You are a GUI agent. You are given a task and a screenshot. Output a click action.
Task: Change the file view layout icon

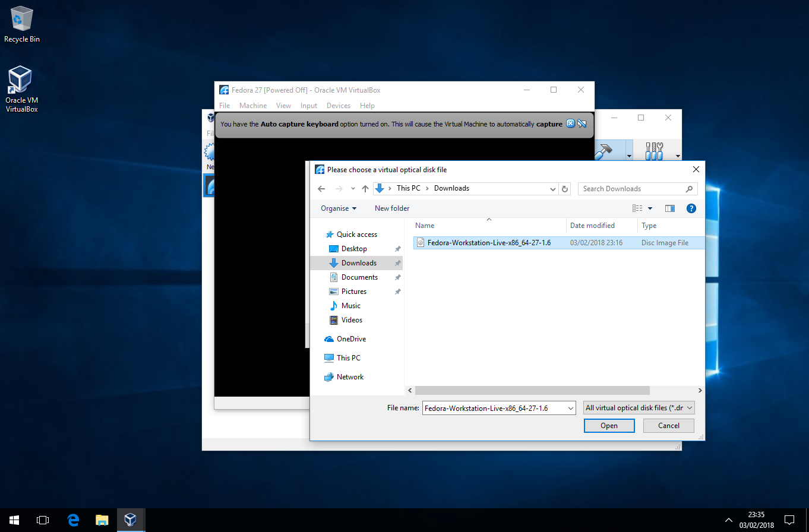point(637,208)
